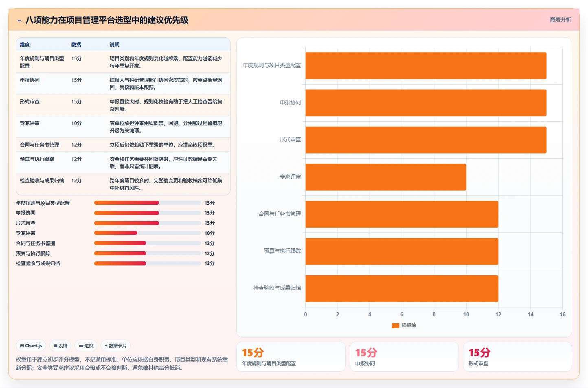Open the 15分 申报协同 data card
The height and width of the screenshot is (388, 588).
coord(404,357)
